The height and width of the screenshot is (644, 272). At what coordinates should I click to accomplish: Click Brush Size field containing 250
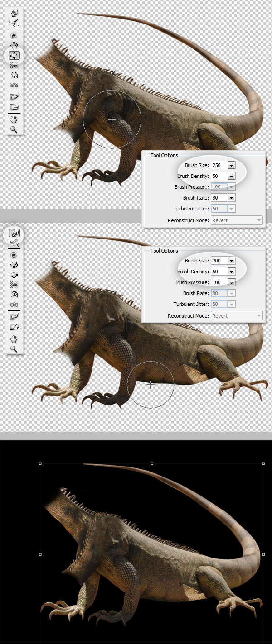(219, 165)
